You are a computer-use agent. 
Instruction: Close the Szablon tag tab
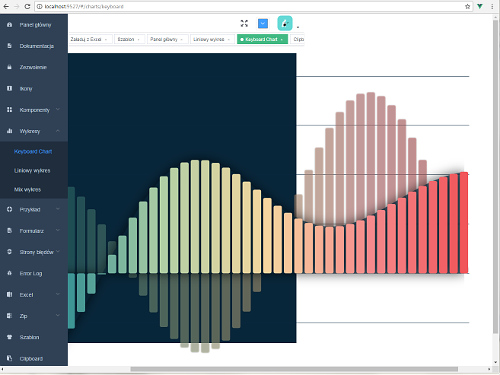point(138,40)
